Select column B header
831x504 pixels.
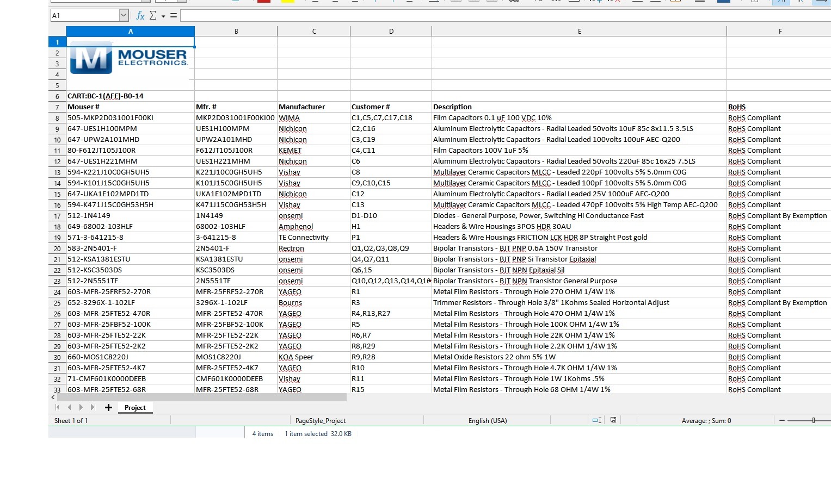click(x=236, y=32)
